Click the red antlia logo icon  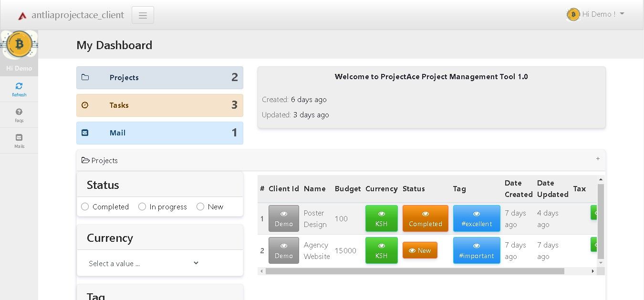(22, 16)
